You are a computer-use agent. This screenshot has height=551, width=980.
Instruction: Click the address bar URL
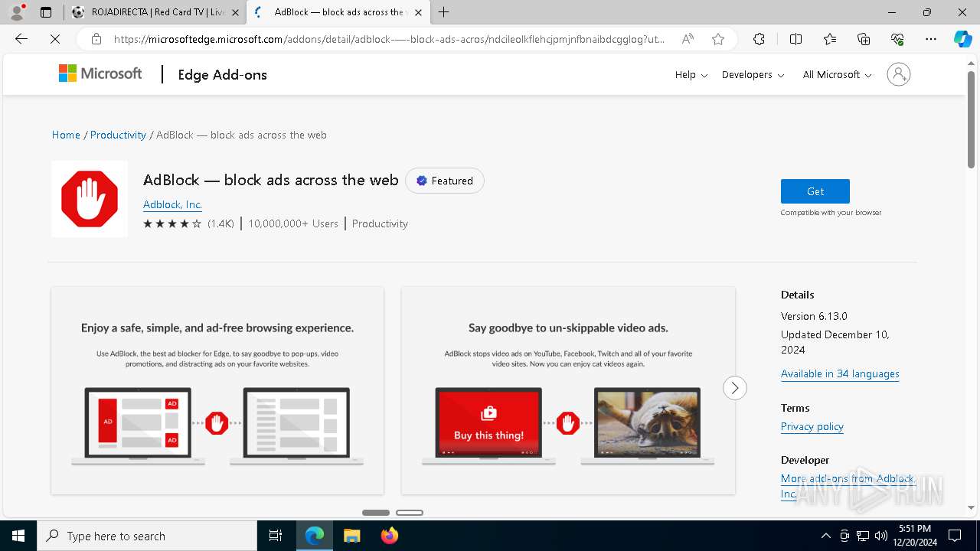[389, 39]
